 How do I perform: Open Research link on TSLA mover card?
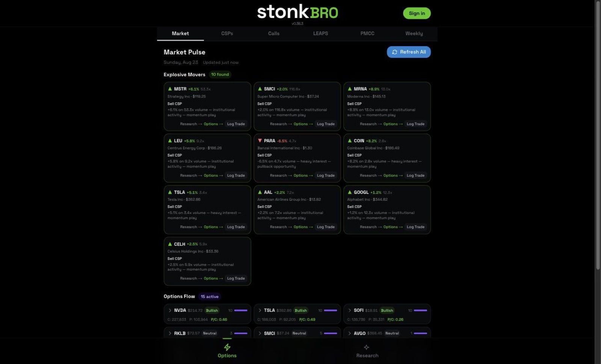(x=190, y=227)
